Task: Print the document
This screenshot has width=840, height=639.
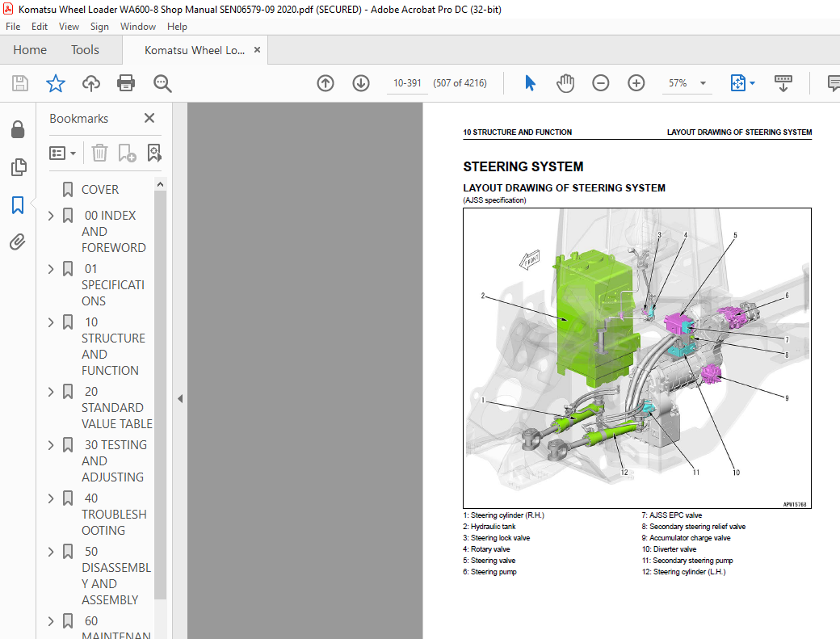Action: point(126,83)
